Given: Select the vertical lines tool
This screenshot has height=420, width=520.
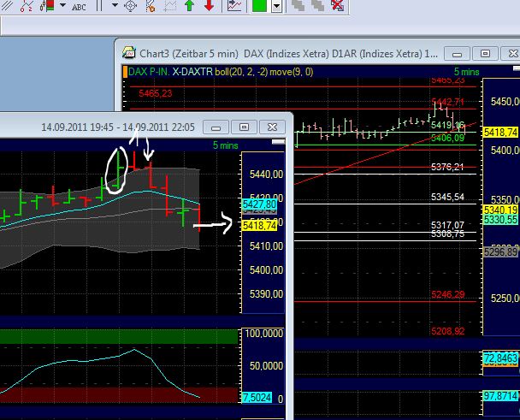Looking at the screenshot, I should click(99, 5).
